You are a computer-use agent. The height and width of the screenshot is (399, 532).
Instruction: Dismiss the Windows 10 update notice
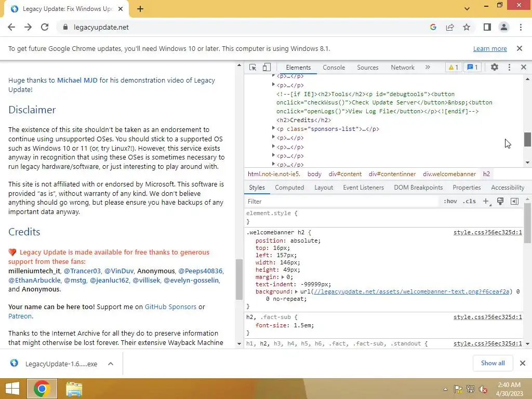point(520,48)
